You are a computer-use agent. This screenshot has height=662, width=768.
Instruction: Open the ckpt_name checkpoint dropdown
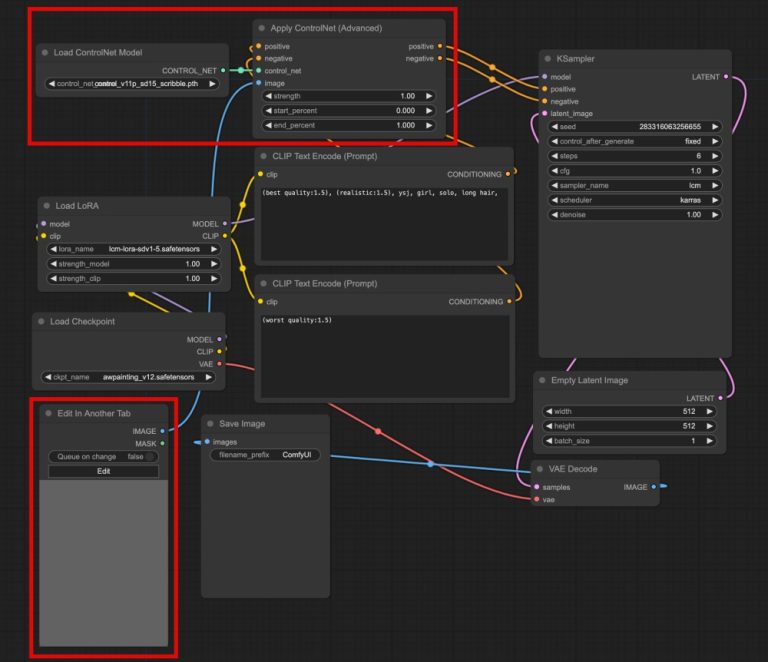pos(128,377)
